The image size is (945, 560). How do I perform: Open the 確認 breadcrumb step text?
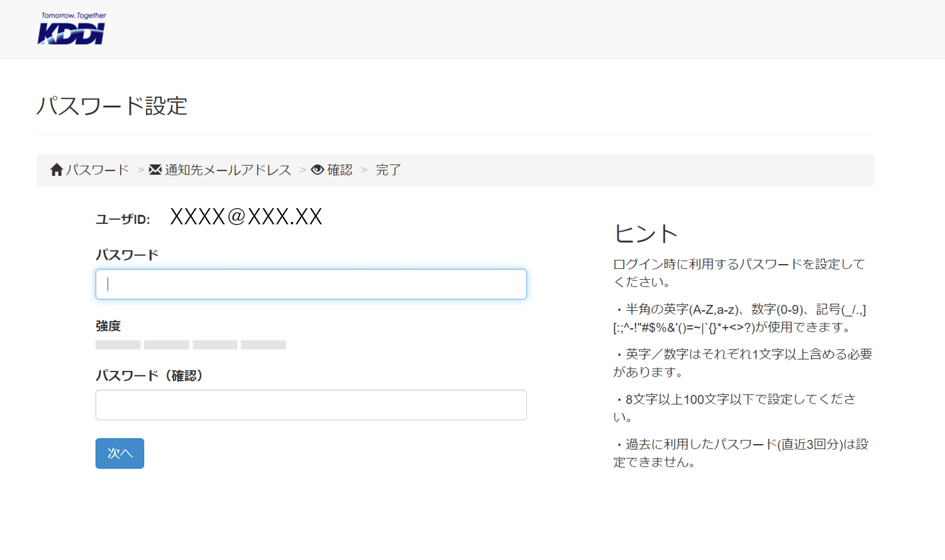340,170
